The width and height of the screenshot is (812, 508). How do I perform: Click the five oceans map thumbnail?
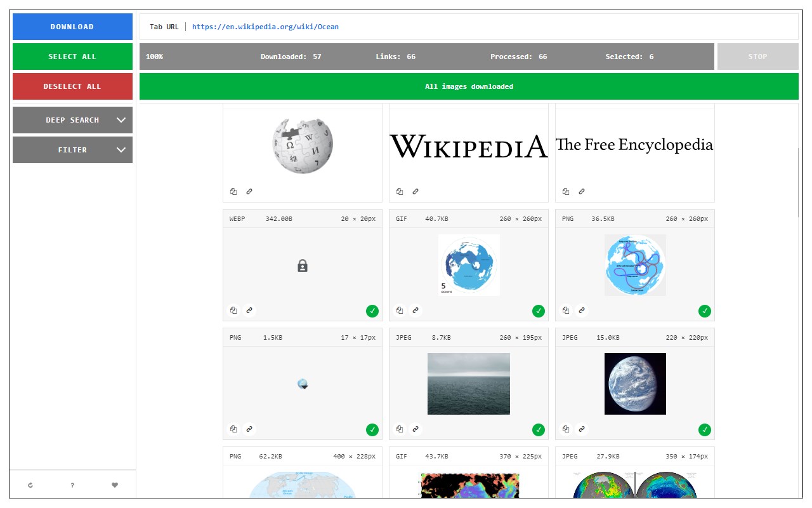point(469,265)
